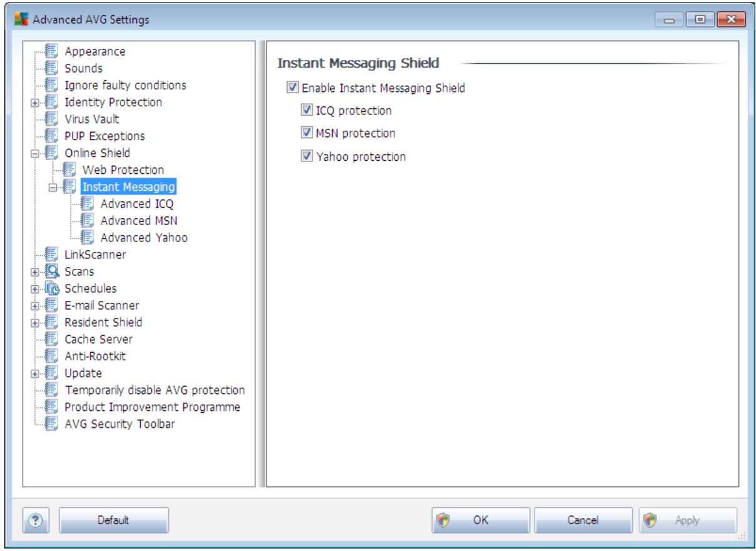This screenshot has height=551, width=756.
Task: Select Advanced Yahoo entry
Action: point(144,238)
